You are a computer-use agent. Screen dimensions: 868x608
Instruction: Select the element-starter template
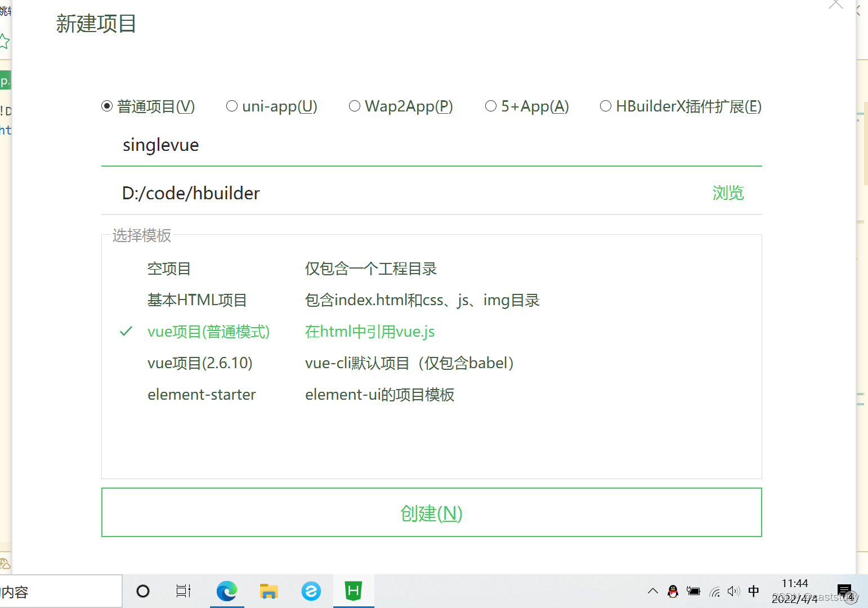coord(202,394)
